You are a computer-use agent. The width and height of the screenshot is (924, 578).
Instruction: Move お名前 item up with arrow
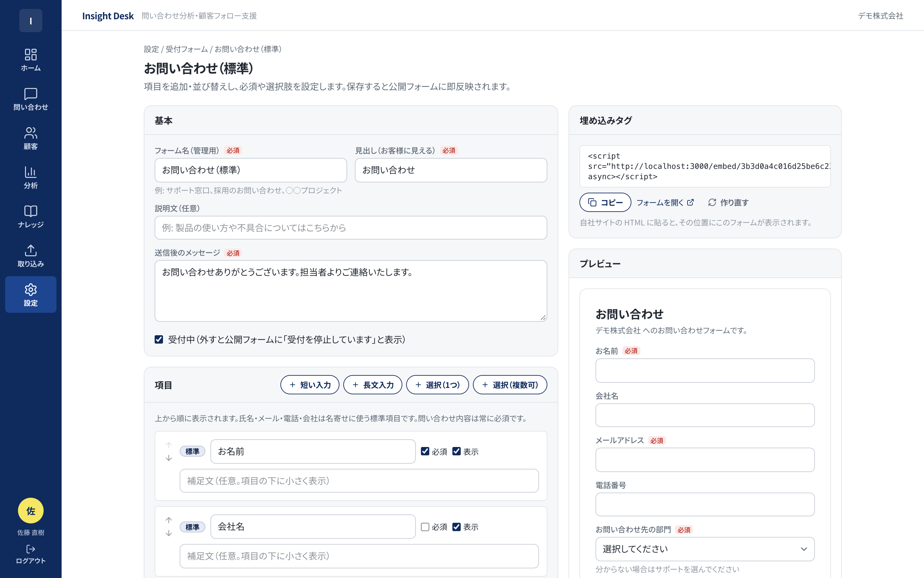click(169, 445)
